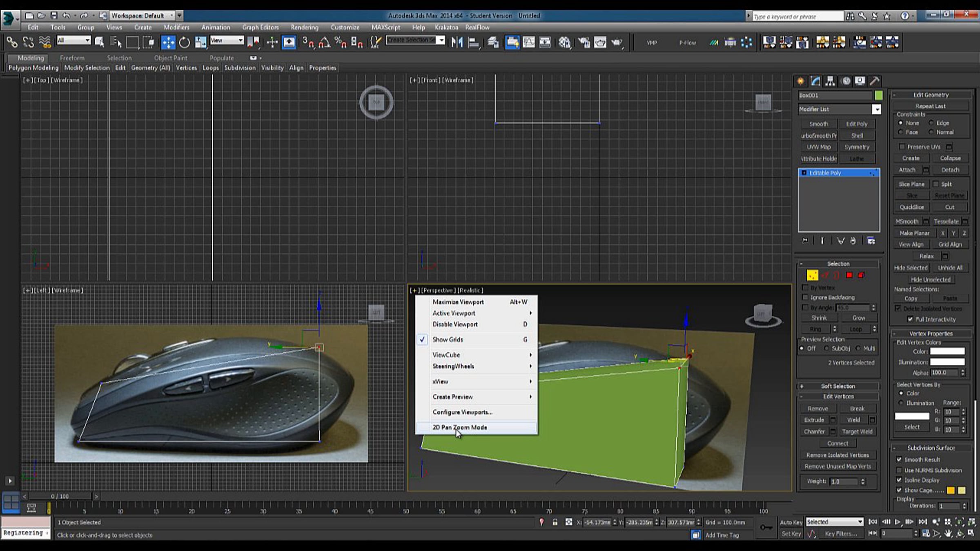Image resolution: width=980 pixels, height=551 pixels.
Task: Open the Graph Editors menu
Action: click(260, 27)
